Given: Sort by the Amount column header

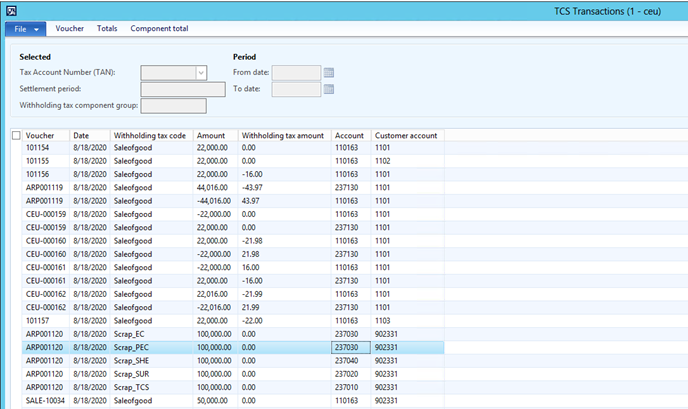Looking at the screenshot, I should tap(215, 136).
